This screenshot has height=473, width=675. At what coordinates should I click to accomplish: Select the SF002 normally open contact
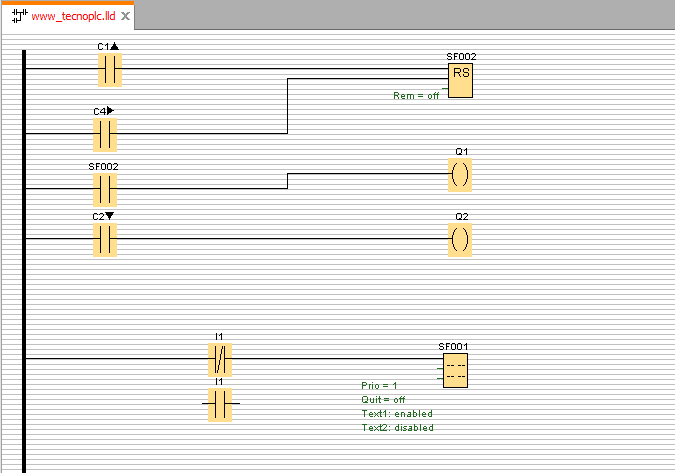point(105,190)
